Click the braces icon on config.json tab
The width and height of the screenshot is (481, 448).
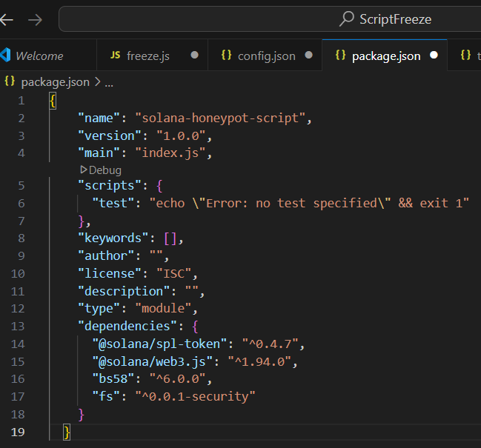pos(226,55)
